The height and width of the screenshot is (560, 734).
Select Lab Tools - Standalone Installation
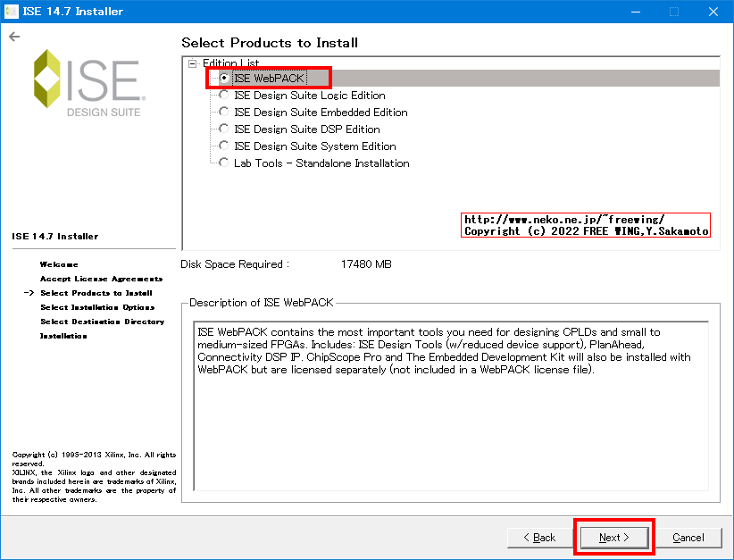(223, 163)
